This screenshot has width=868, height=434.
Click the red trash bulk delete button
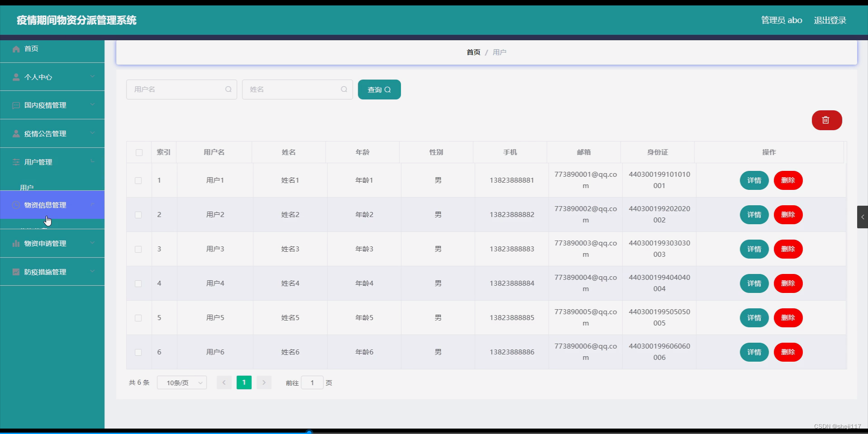click(x=826, y=120)
